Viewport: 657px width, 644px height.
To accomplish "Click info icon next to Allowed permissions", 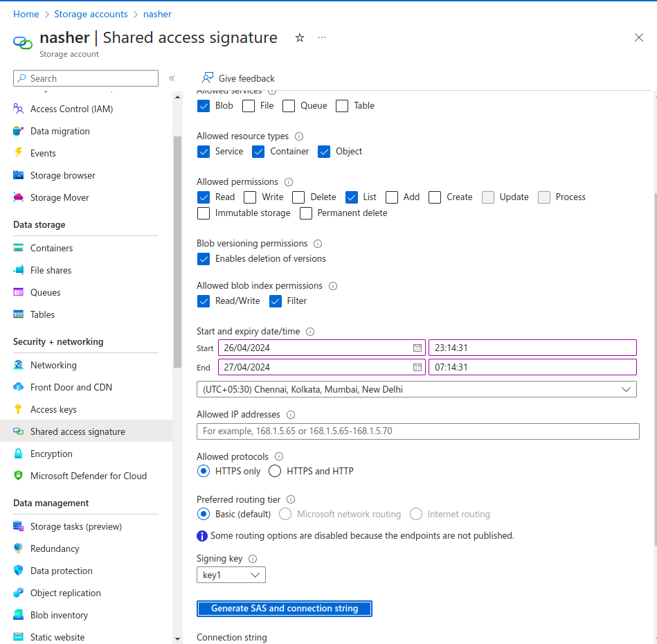I will click(289, 182).
